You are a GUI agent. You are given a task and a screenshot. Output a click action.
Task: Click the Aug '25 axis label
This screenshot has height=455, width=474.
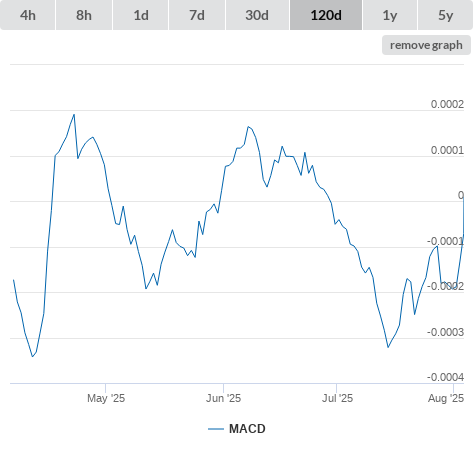tap(446, 398)
